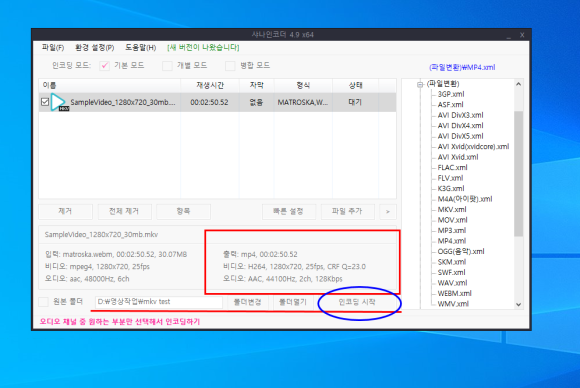The width and height of the screenshot is (580, 388).
Task: Enable 기본 모드 encoding mode checkbox
Action: 104,66
